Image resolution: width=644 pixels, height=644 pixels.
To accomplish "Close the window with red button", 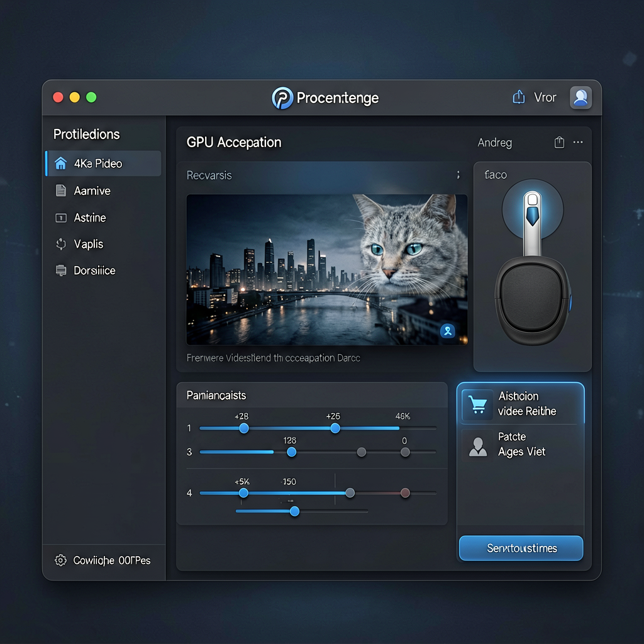I will 58,97.
